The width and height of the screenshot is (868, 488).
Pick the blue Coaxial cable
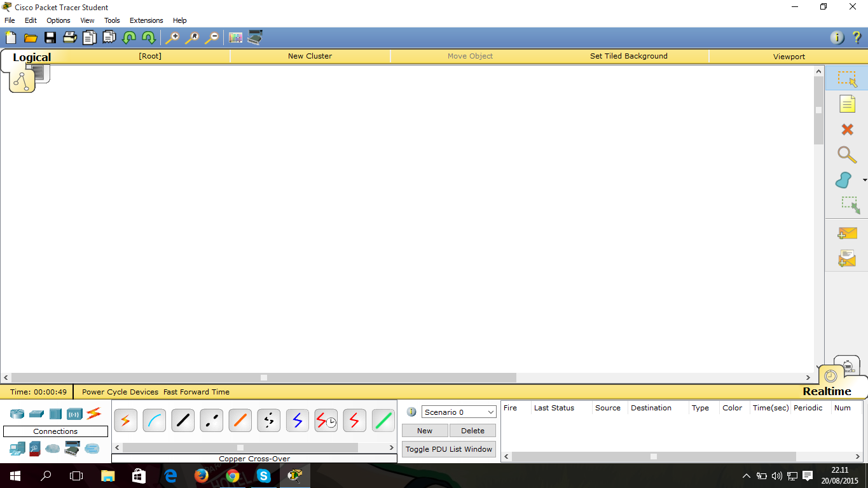pyautogui.click(x=297, y=421)
